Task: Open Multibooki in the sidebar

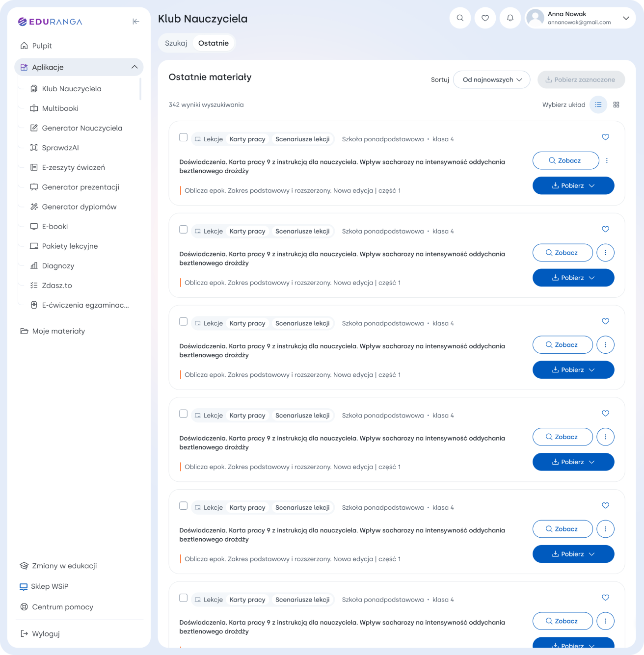Action: tap(54, 108)
